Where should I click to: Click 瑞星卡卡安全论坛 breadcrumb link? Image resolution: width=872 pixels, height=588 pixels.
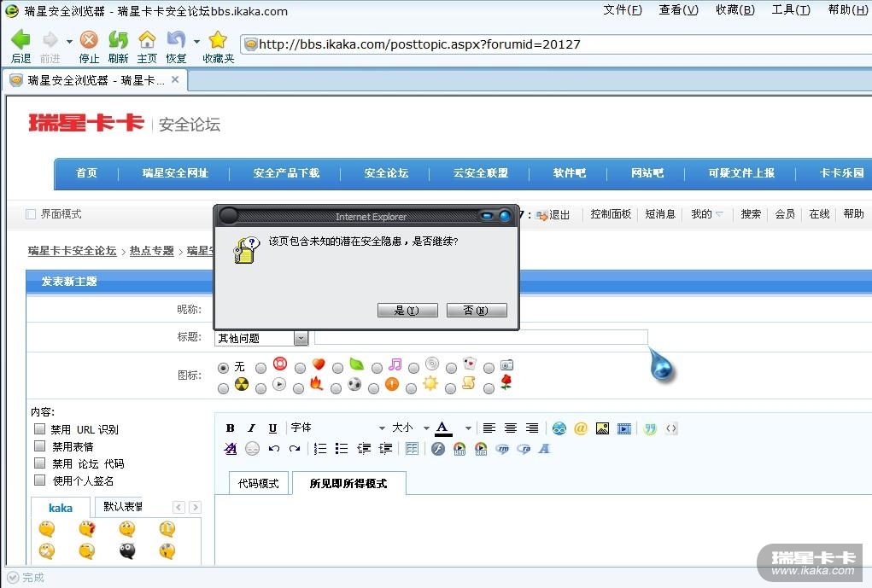pos(73,251)
